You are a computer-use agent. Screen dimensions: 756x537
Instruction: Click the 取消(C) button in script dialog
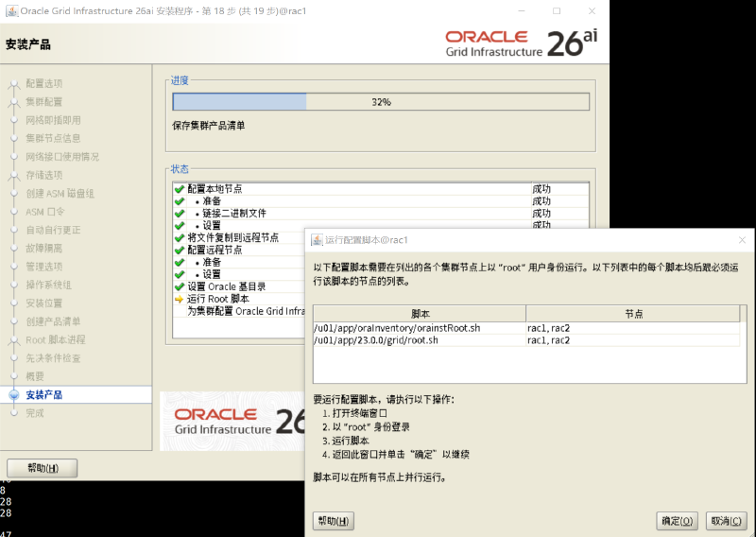(x=726, y=521)
